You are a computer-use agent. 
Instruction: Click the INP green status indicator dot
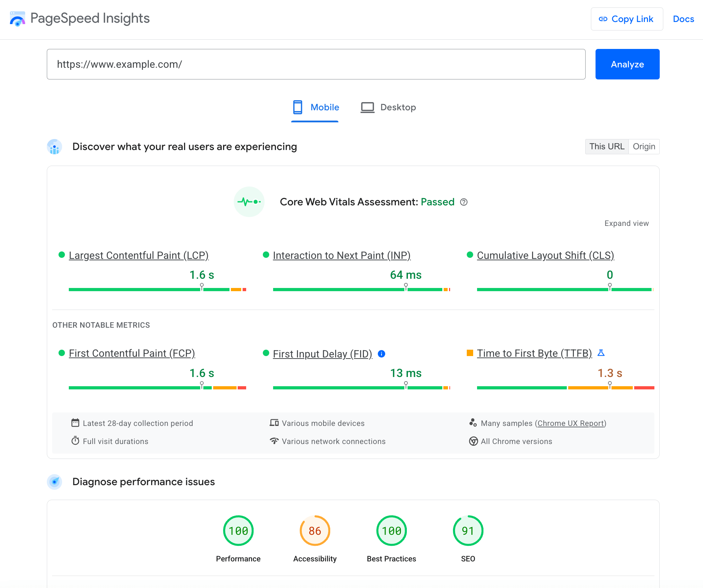[x=266, y=255]
